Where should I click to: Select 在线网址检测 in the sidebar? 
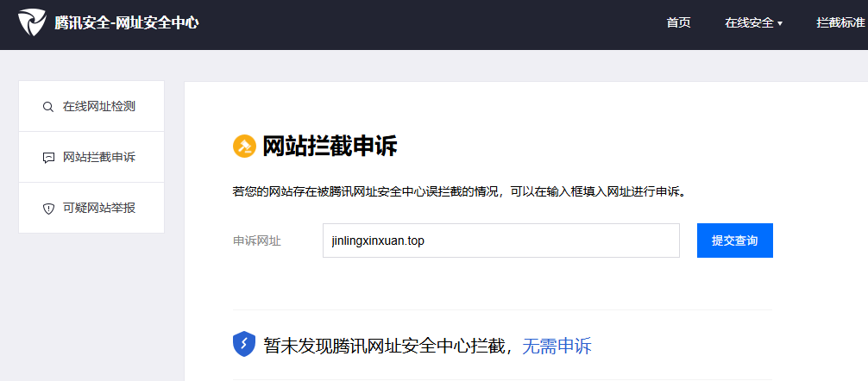click(91, 106)
